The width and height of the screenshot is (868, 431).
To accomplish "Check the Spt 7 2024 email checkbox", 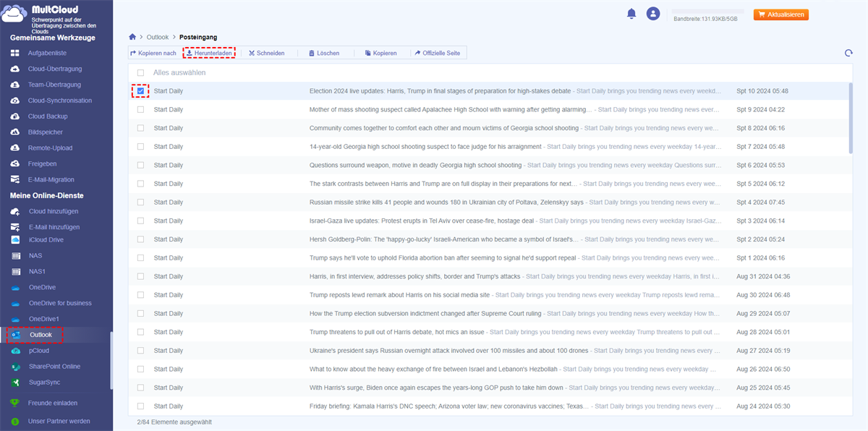I will [x=140, y=147].
